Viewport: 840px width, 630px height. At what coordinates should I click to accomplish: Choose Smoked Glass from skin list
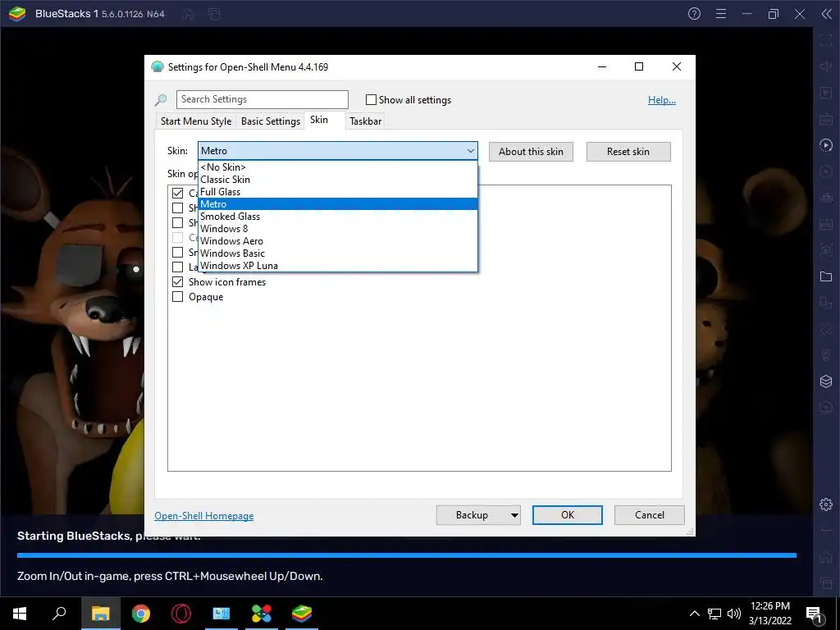(x=337, y=217)
